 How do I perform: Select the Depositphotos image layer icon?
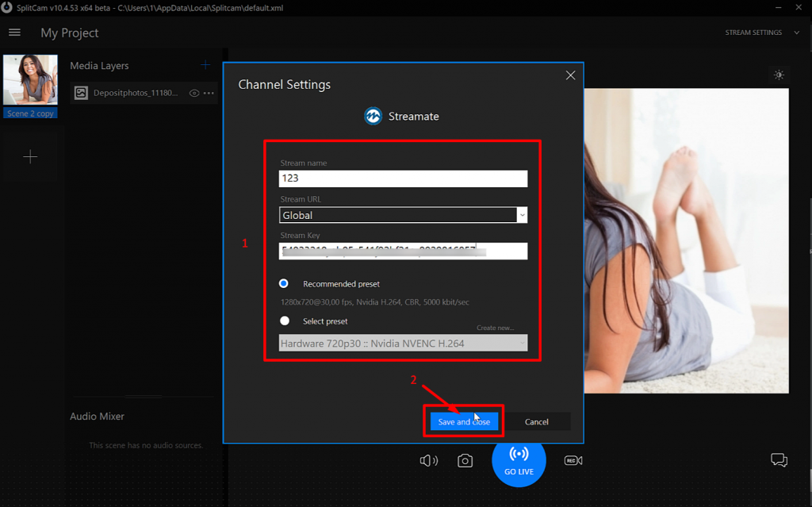pyautogui.click(x=82, y=93)
